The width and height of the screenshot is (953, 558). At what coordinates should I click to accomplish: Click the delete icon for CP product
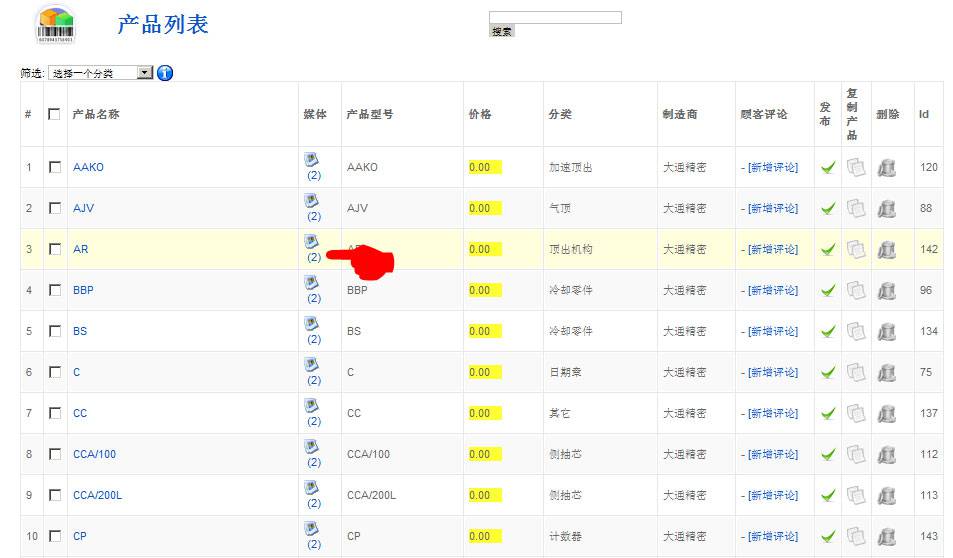pyautogui.click(x=886, y=536)
